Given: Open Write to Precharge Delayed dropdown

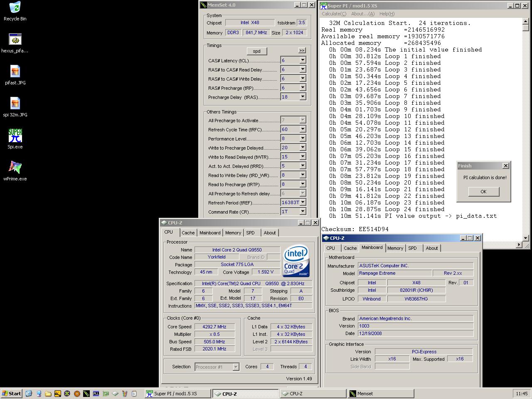Looking at the screenshot, I should (x=303, y=148).
